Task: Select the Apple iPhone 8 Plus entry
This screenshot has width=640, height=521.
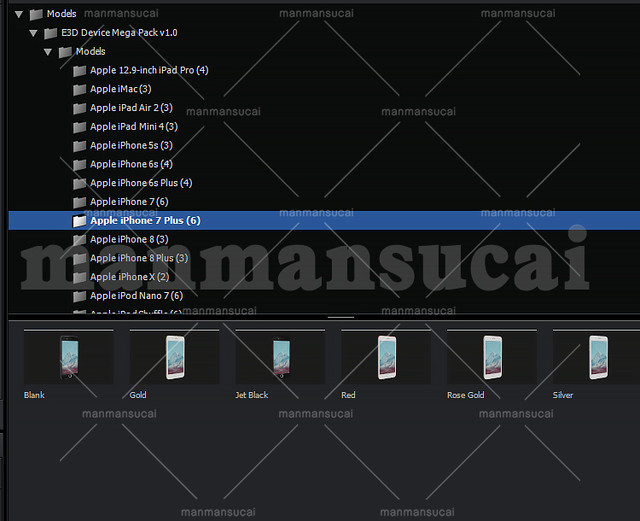Action: pyautogui.click(x=138, y=258)
